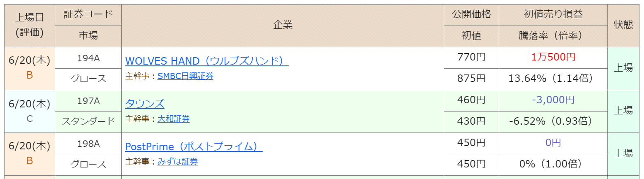Click the 証券コード column header
The image size is (644, 179).
click(88, 15)
